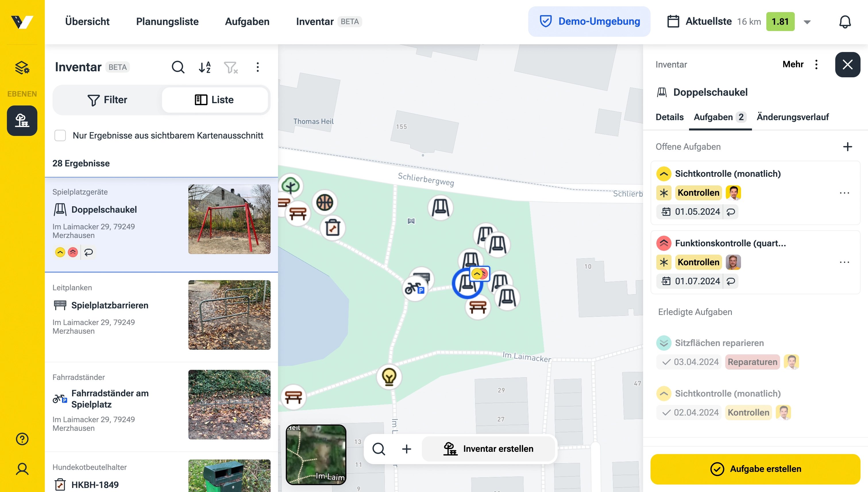
Task: Switch to Filter view toggle
Action: (107, 100)
